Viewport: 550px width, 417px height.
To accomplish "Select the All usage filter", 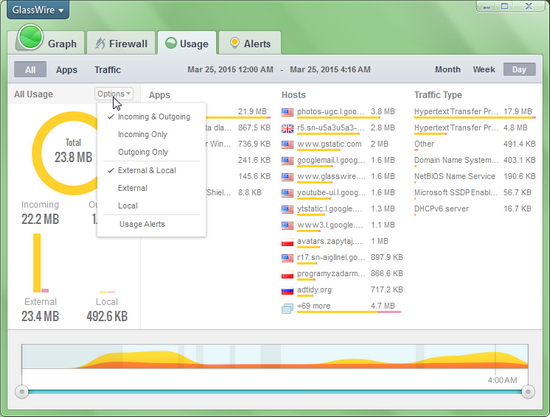I will (x=30, y=69).
